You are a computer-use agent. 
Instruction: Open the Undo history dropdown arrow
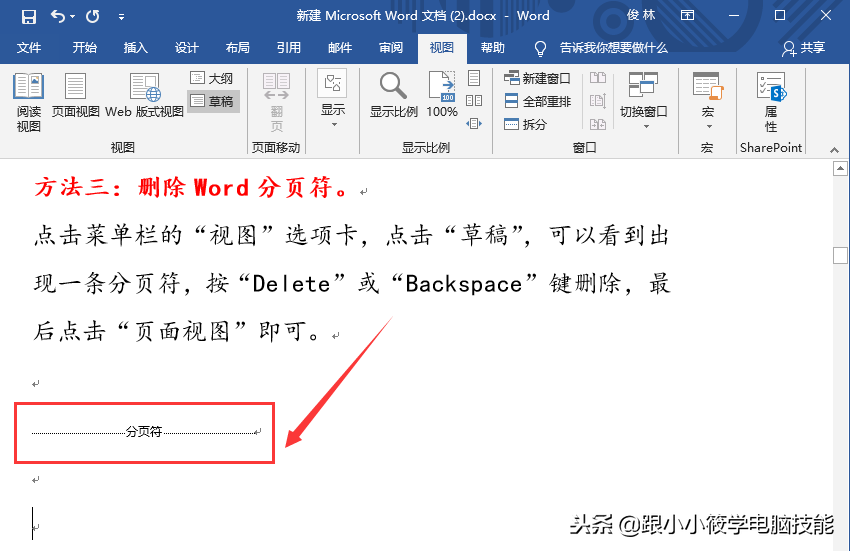73,17
